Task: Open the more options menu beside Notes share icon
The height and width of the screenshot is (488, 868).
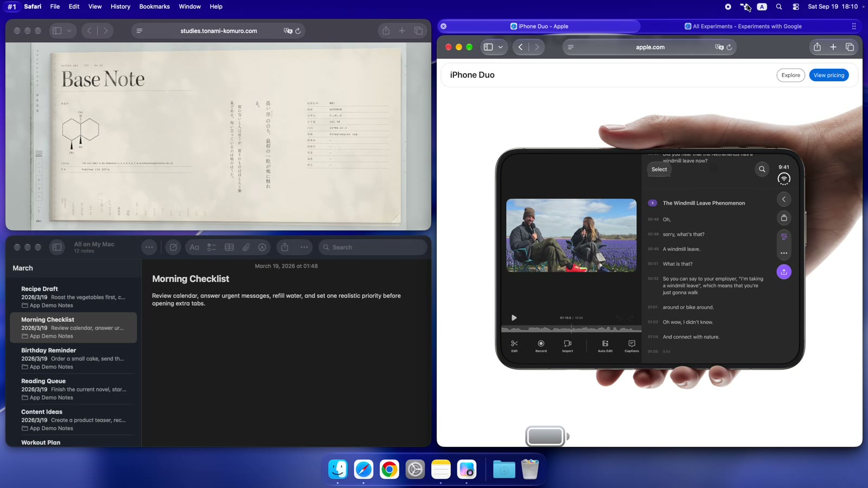Action: 304,247
